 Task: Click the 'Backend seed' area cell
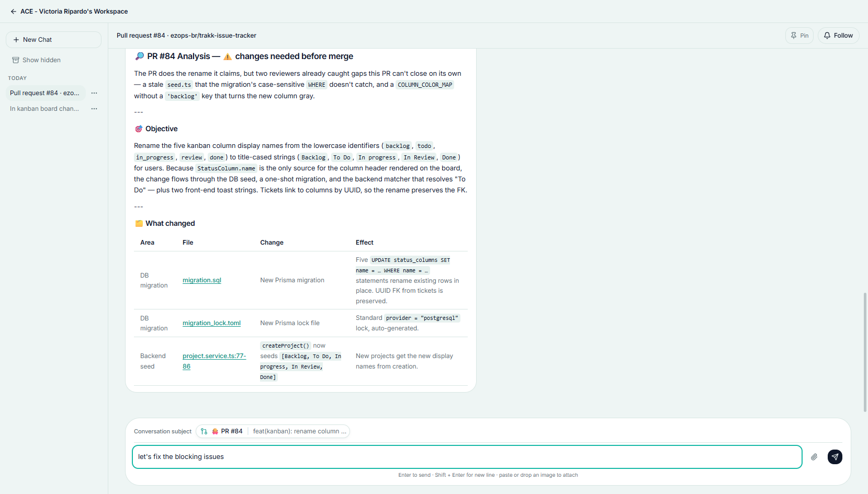click(x=153, y=361)
